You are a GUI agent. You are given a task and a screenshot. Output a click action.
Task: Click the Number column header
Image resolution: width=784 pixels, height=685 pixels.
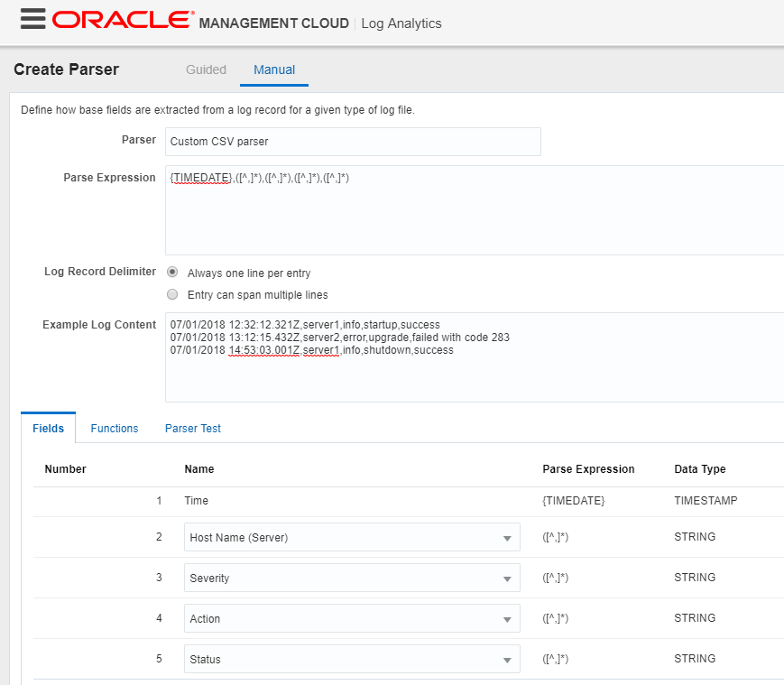pos(66,469)
